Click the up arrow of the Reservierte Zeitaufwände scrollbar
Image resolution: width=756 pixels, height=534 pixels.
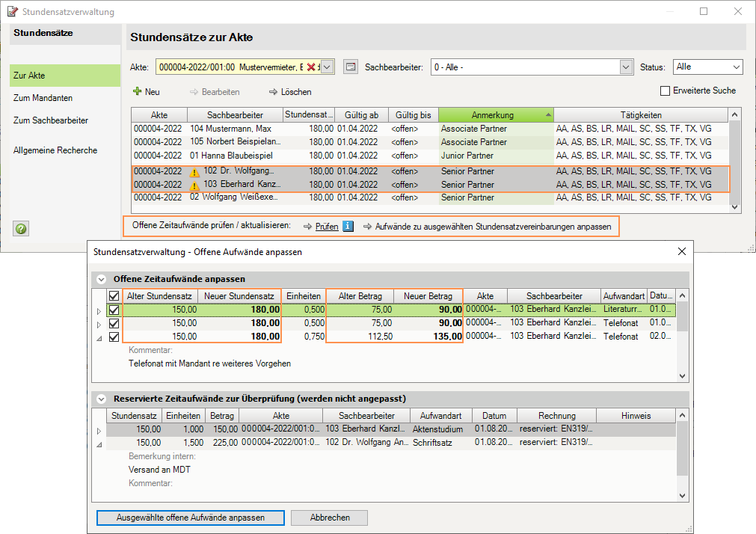pyautogui.click(x=682, y=415)
